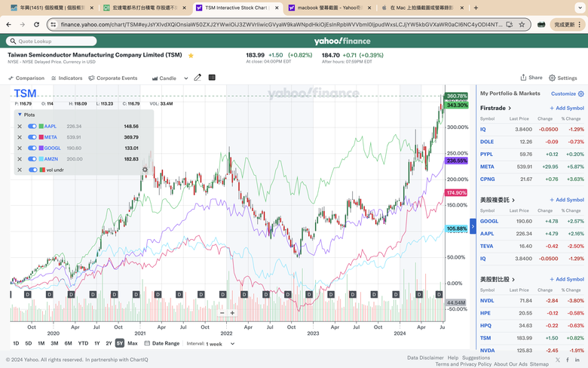The height and width of the screenshot is (368, 588).
Task: Select the 1Y time range
Action: [x=97, y=343]
